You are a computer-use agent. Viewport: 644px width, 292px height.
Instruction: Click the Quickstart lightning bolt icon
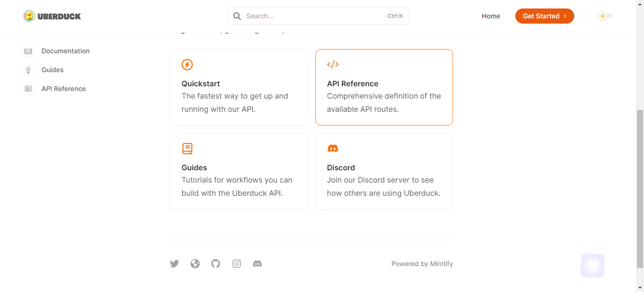(187, 65)
